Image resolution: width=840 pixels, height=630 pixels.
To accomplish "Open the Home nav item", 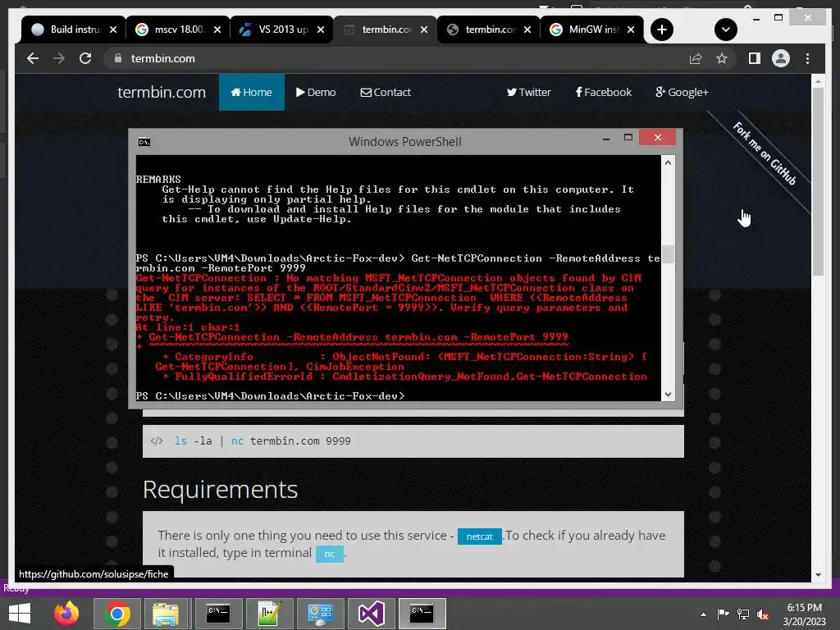I will coord(251,92).
